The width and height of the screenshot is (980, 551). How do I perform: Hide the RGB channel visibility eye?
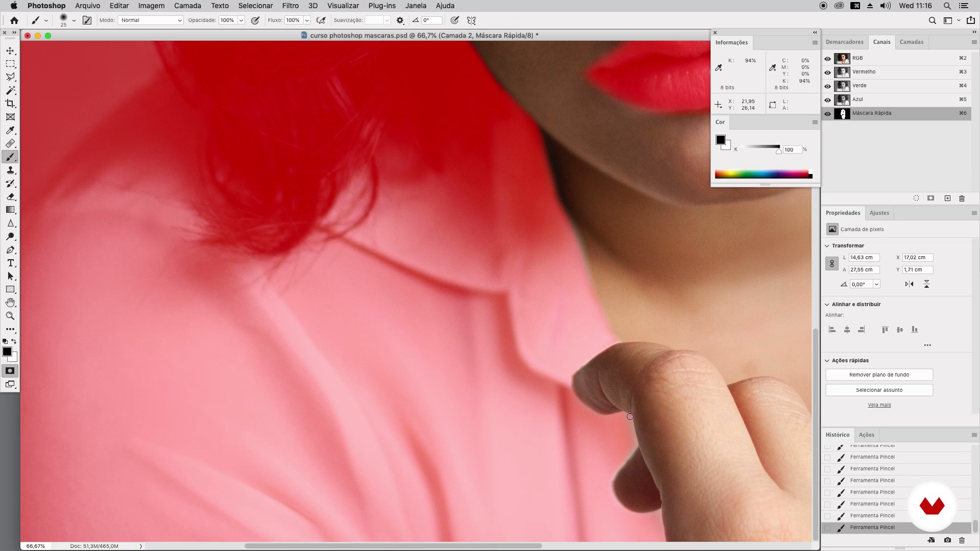click(827, 58)
